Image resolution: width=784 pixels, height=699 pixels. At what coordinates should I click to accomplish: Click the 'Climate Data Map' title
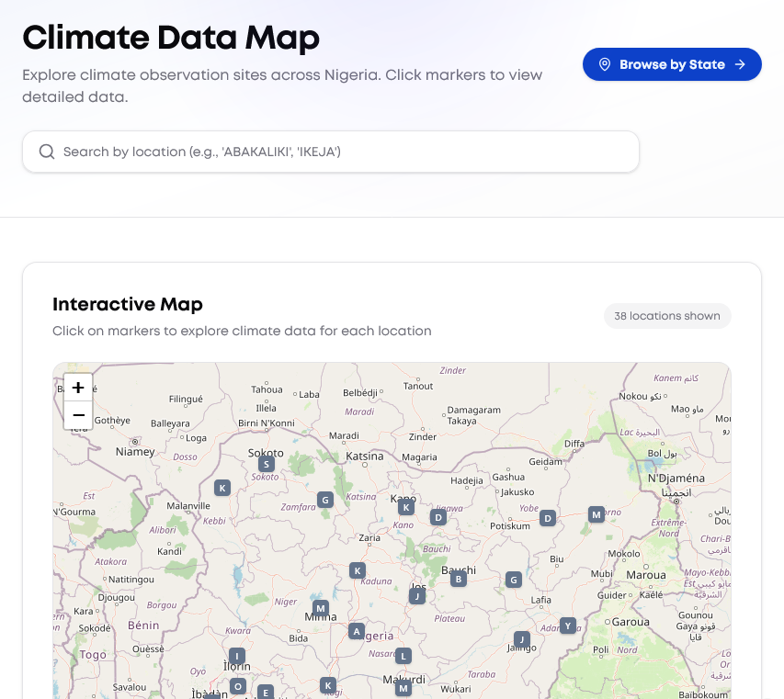[171, 39]
